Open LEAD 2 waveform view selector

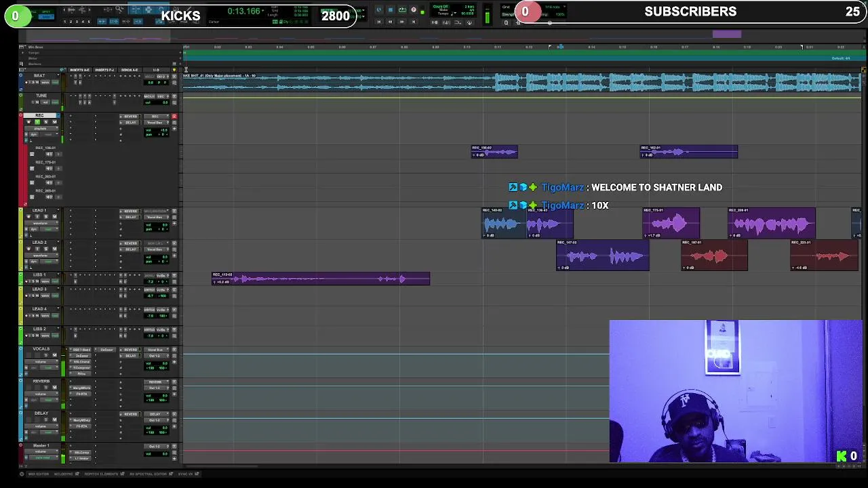pos(41,256)
